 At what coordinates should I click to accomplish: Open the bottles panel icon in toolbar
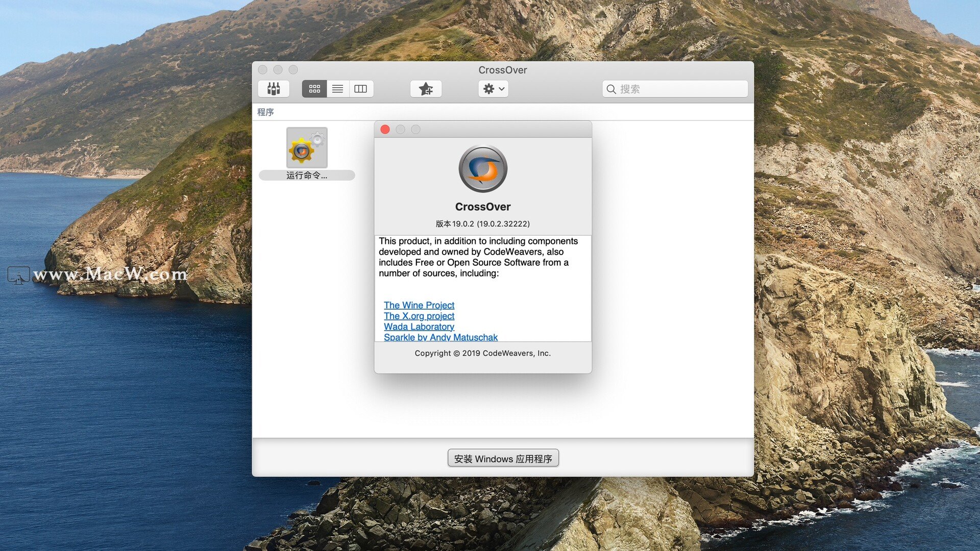tap(274, 89)
